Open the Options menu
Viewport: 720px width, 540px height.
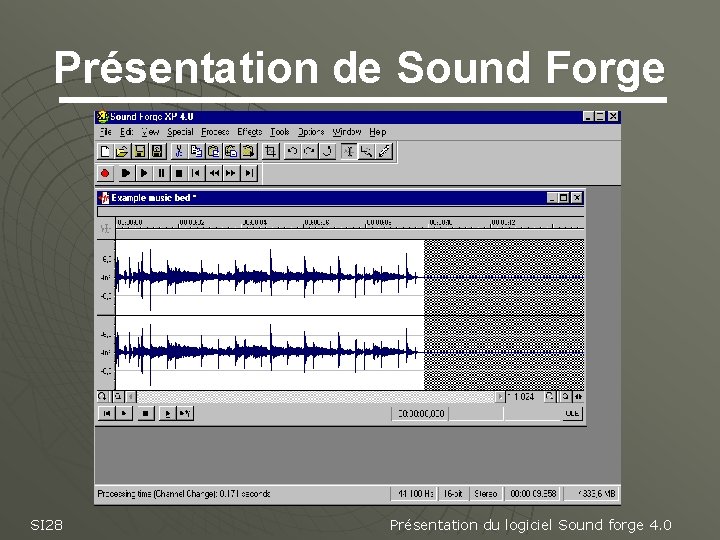tap(311, 132)
